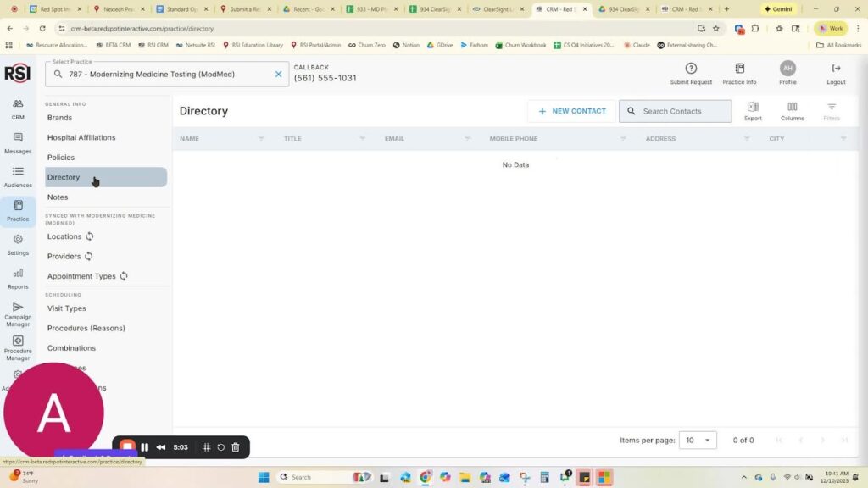Open Reports sidebar icon
868x488 pixels.
click(x=18, y=273)
